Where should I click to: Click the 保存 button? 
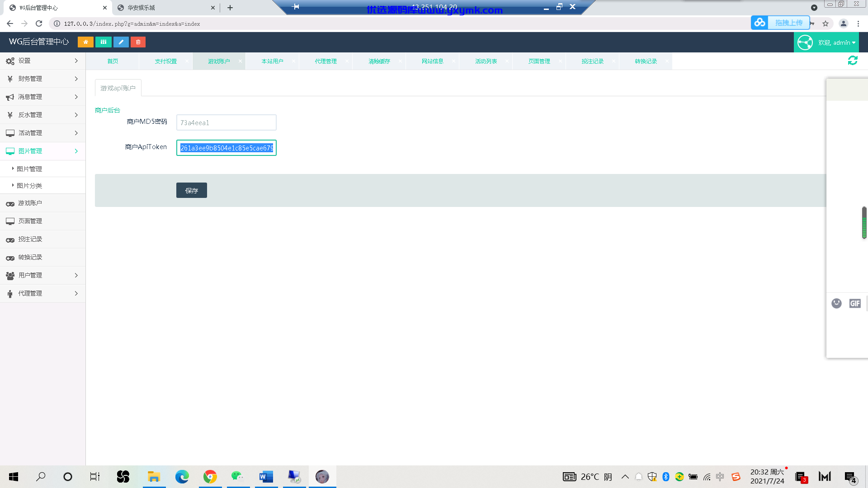coord(192,190)
